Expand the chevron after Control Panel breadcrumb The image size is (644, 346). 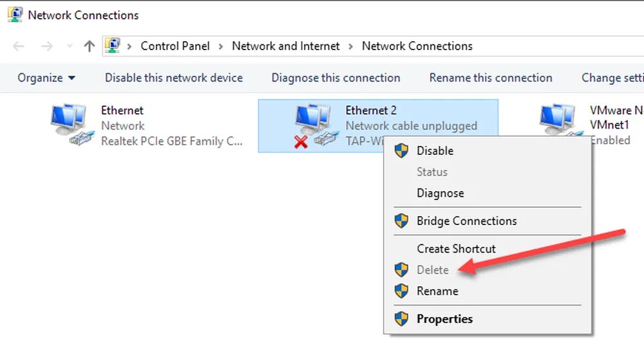[221, 46]
